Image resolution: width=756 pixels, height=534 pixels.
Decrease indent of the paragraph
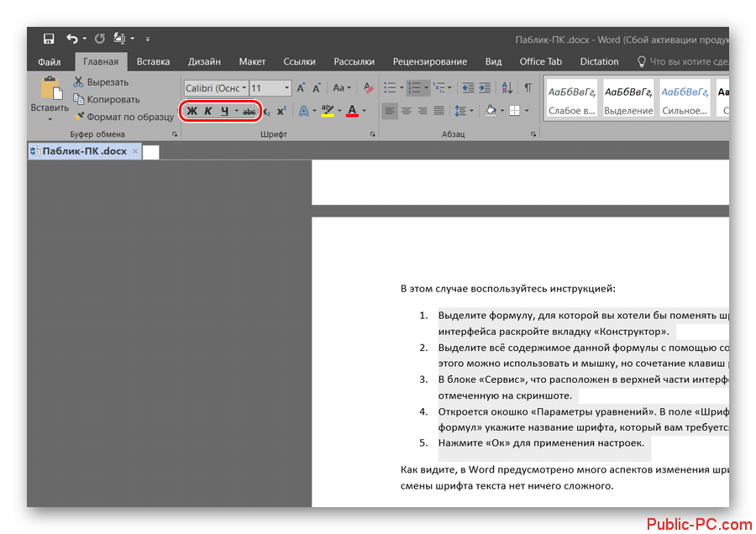tap(468, 88)
